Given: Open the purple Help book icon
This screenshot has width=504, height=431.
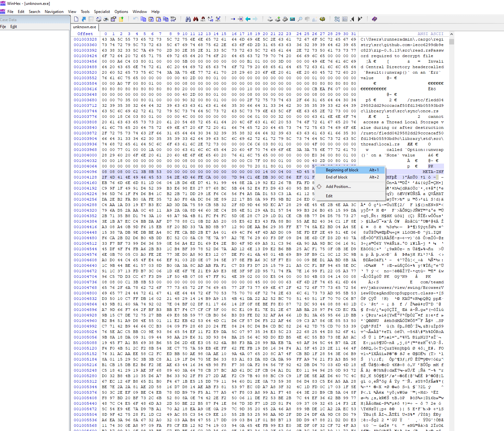Looking at the screenshot, I should pos(375,19).
